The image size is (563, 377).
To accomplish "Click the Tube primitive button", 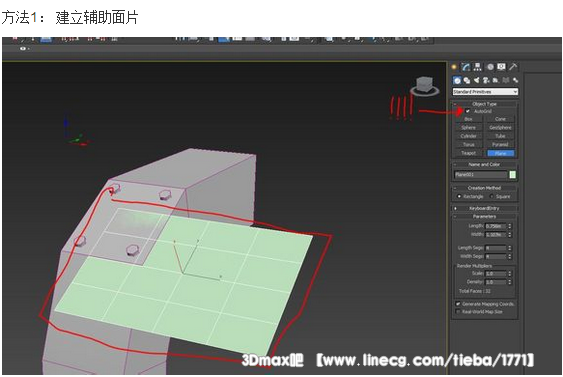I will click(x=500, y=136).
